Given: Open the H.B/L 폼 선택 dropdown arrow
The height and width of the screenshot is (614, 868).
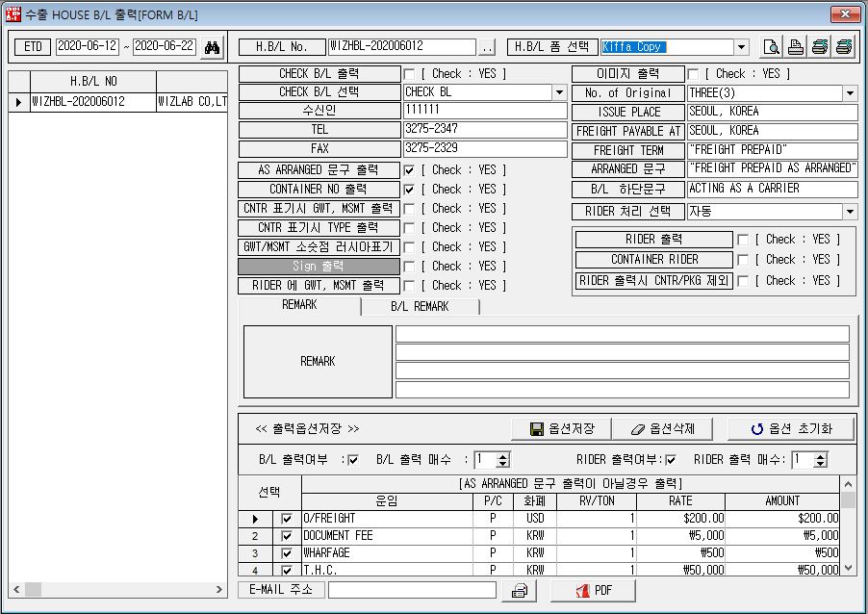Looking at the screenshot, I should [x=741, y=47].
